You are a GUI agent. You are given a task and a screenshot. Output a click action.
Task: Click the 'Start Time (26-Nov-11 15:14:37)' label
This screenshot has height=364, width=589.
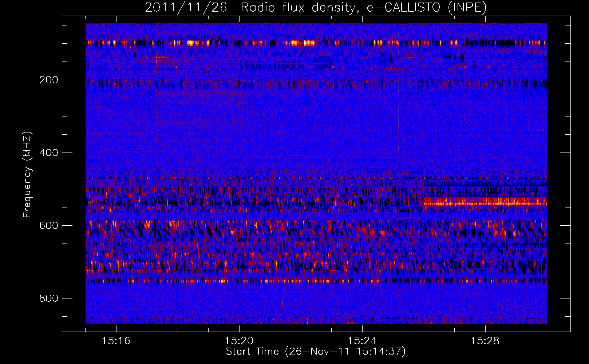point(316,352)
